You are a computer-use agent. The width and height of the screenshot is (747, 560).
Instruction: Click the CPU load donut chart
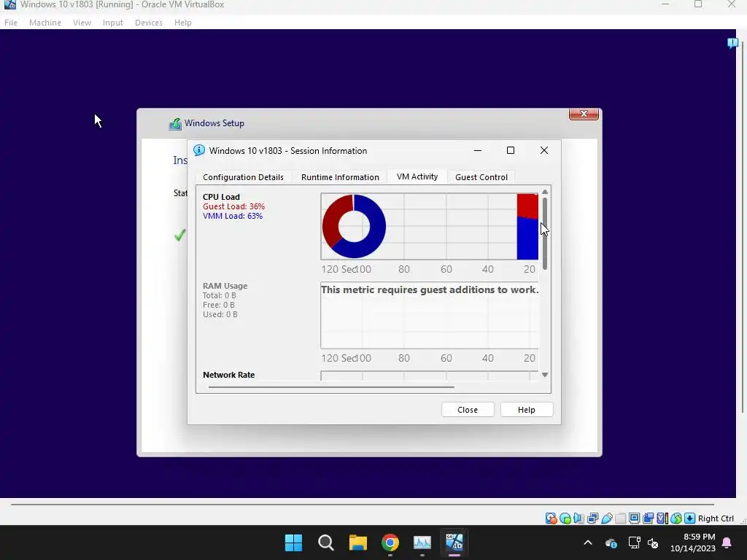[x=354, y=226]
